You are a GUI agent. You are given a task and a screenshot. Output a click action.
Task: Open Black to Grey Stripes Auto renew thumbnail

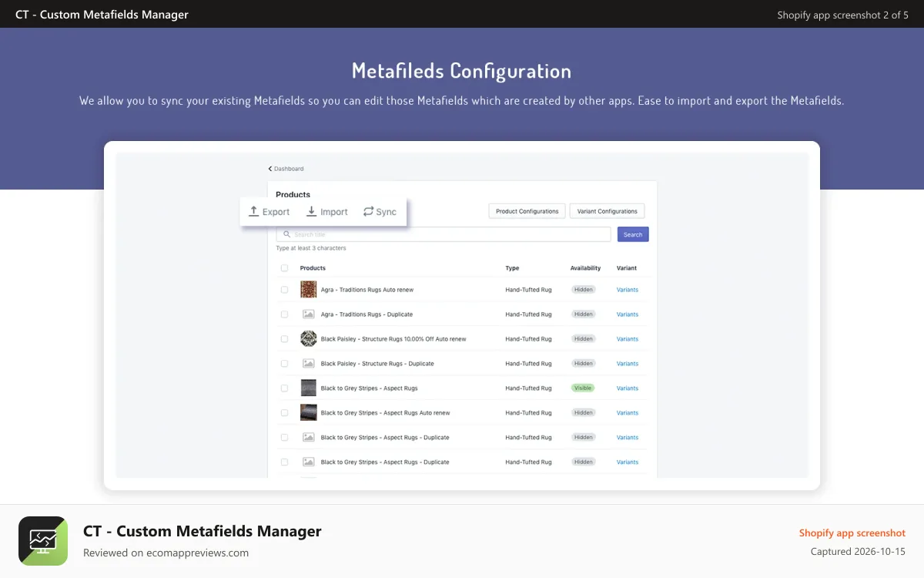point(308,412)
